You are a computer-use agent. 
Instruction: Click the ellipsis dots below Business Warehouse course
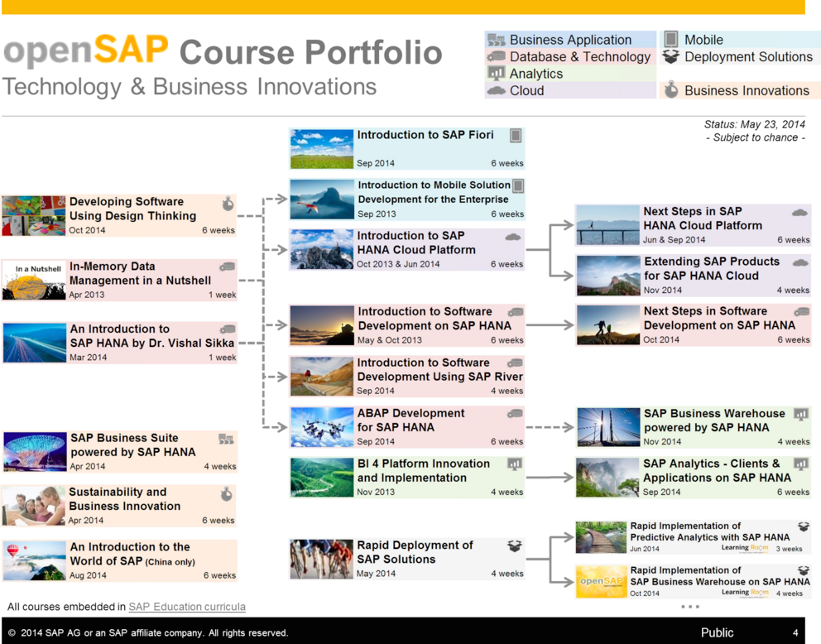690,607
